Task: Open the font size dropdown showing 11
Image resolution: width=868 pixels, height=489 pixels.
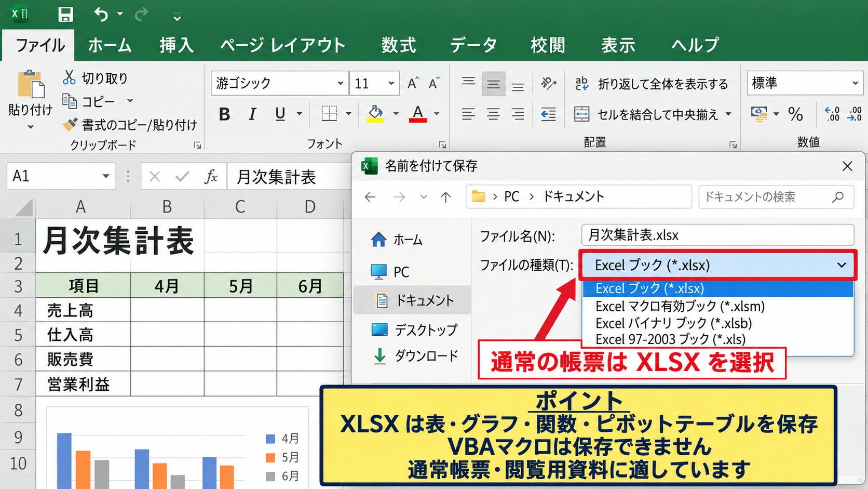Action: [391, 83]
